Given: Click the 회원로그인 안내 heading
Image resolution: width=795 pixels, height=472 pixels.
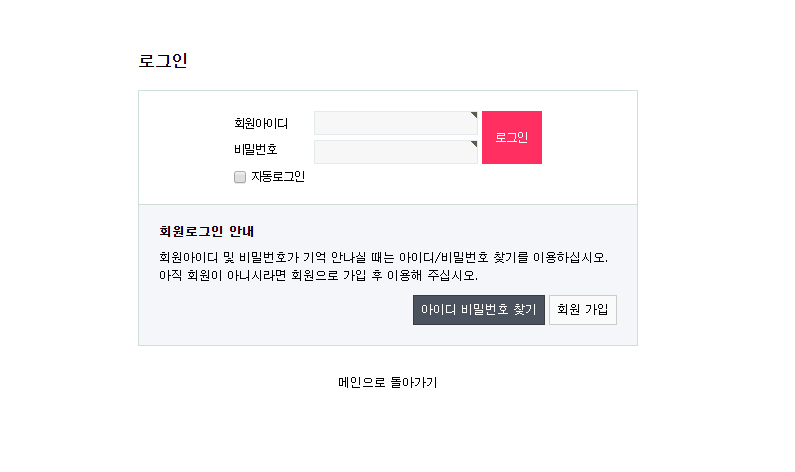Looking at the screenshot, I should [x=206, y=231].
